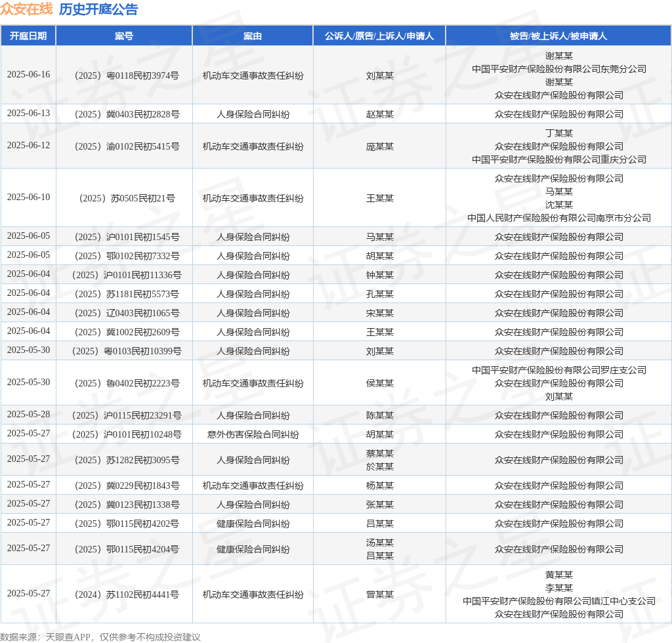Click the date 2025-05-28

point(28,414)
